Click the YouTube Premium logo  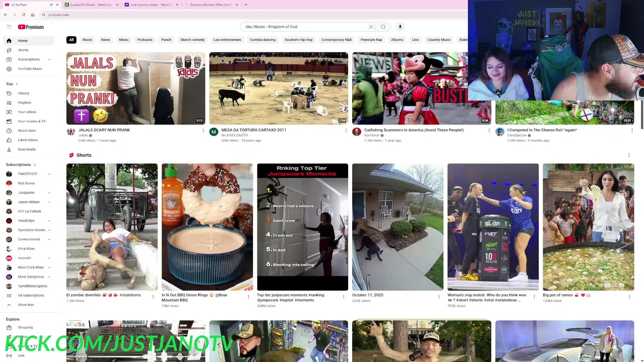point(31,27)
